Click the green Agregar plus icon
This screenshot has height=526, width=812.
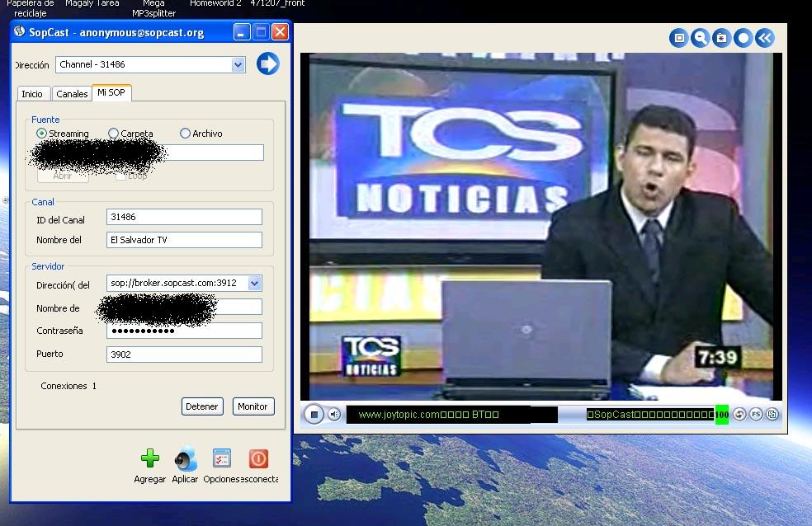(150, 458)
